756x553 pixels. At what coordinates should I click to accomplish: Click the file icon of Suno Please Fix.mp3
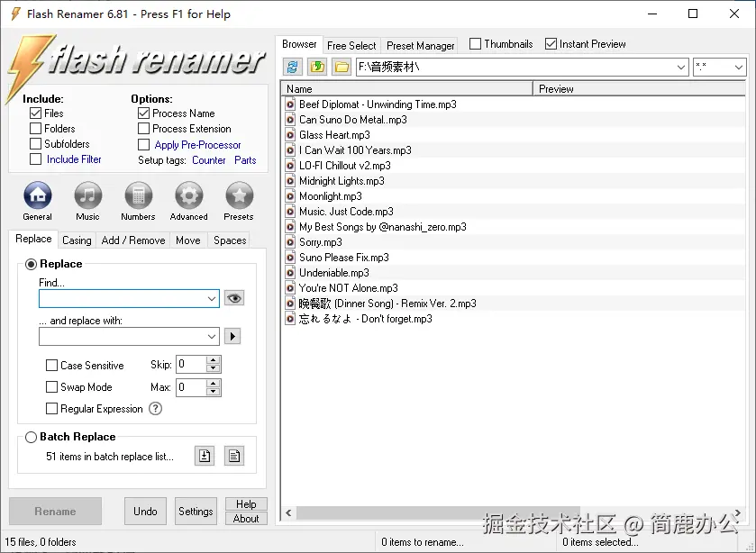coord(290,258)
